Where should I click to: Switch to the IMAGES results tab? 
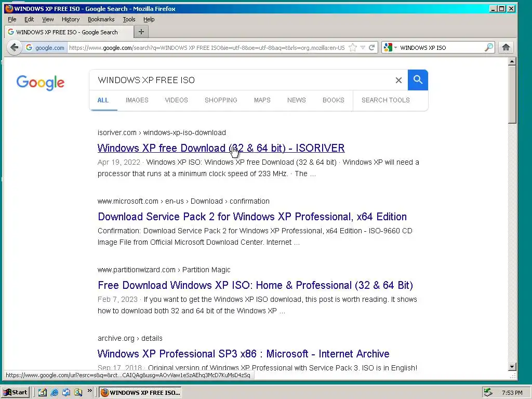coord(137,100)
